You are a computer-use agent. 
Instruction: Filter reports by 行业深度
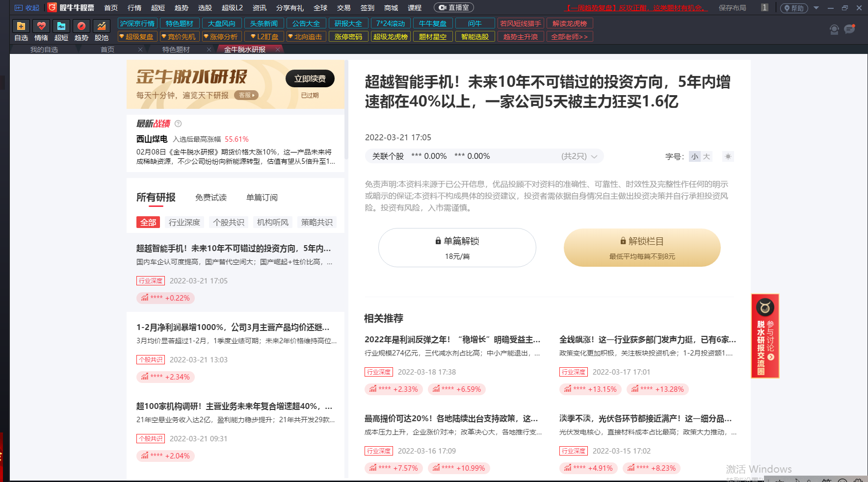click(x=184, y=222)
